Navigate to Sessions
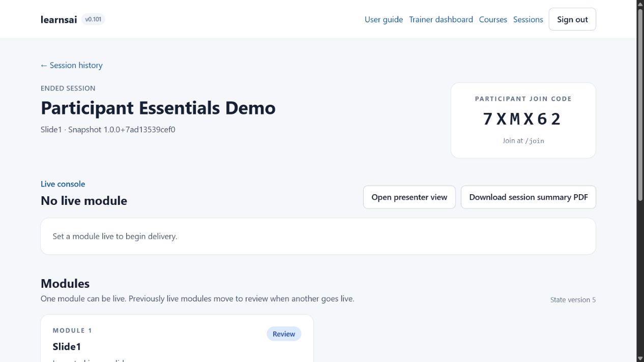Image resolution: width=644 pixels, height=362 pixels. click(528, 19)
